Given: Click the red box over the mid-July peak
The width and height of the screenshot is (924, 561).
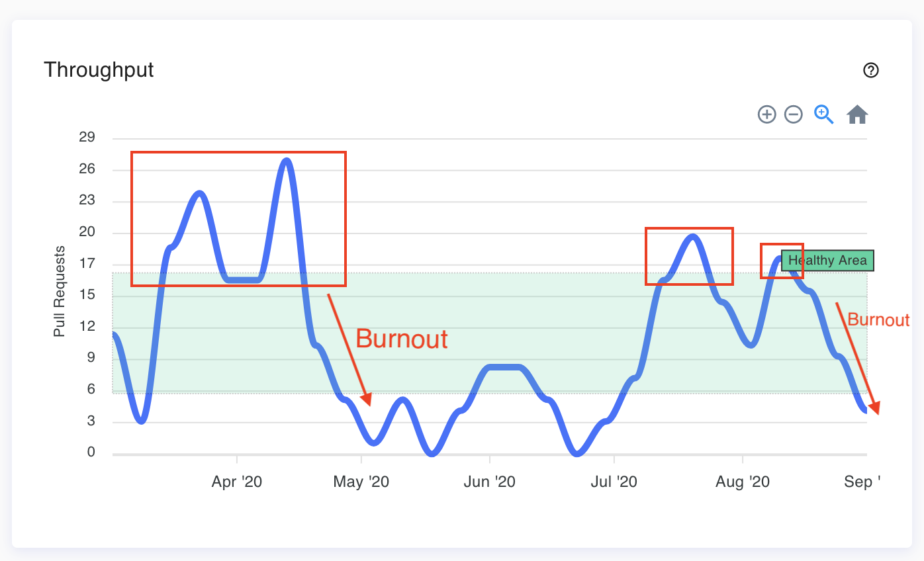Looking at the screenshot, I should pos(689,256).
